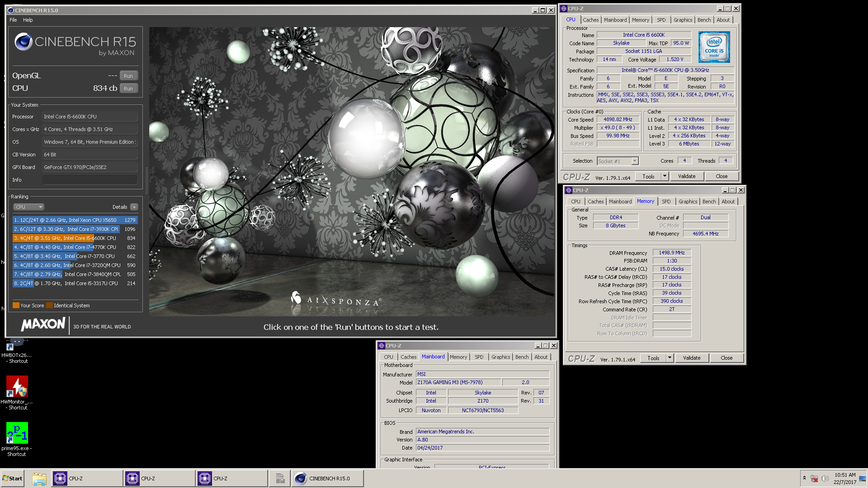Click the Intel Core i5 logo in CPU-Z

click(x=714, y=47)
